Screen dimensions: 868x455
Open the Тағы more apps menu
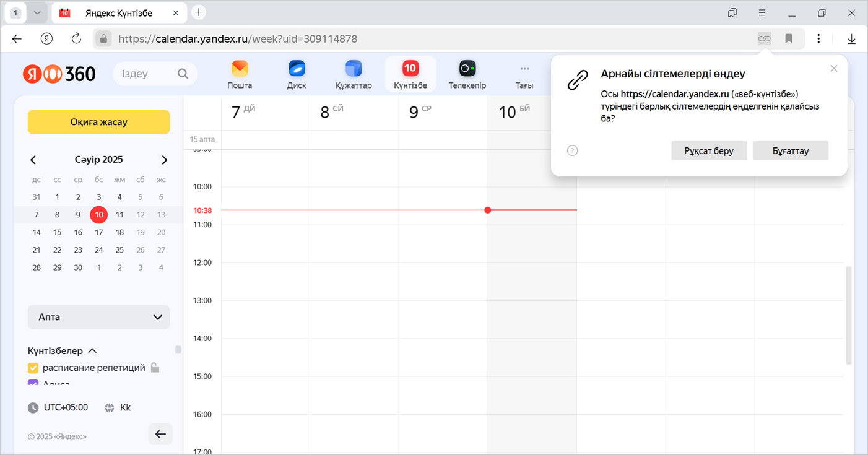524,74
